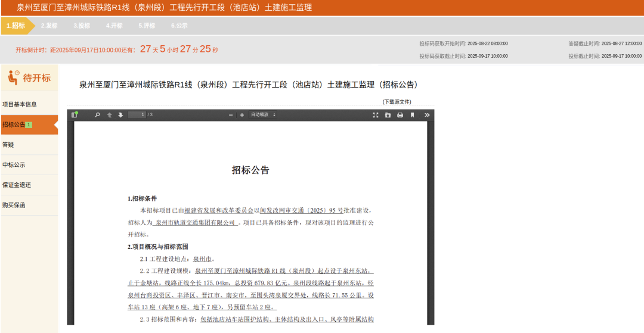The image size is (644, 333).
Task: Click the 1.招标条件 heading in PDF
Action: pos(142,198)
